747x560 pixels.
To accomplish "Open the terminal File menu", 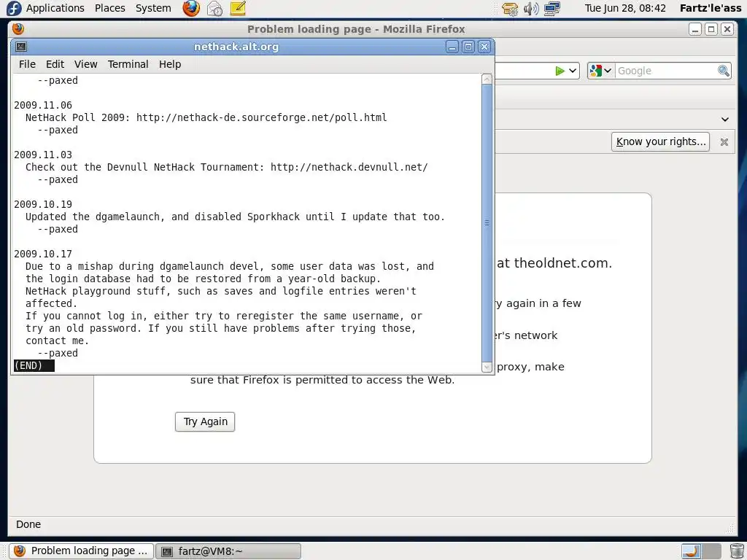I will (x=27, y=64).
